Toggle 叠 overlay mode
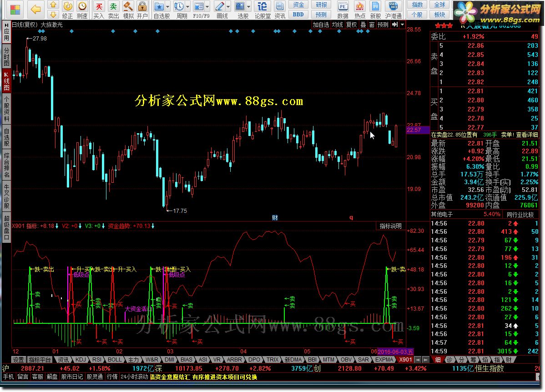The height and width of the screenshot is (392, 545). (363, 25)
